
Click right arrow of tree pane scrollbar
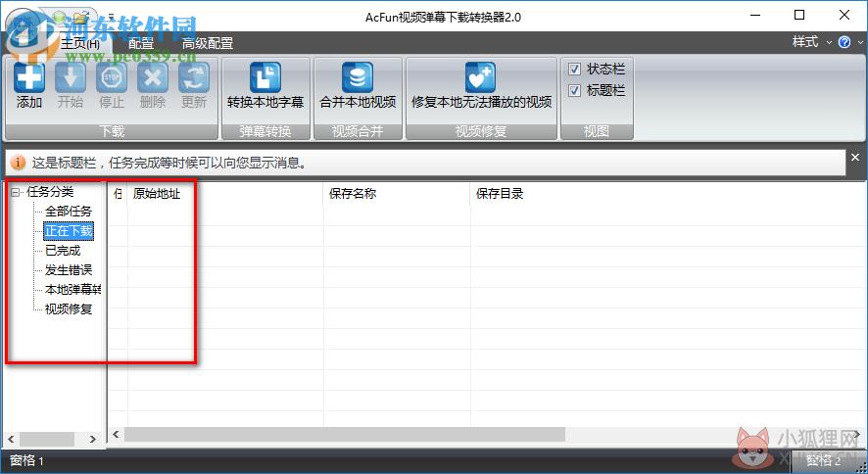pyautogui.click(x=92, y=439)
